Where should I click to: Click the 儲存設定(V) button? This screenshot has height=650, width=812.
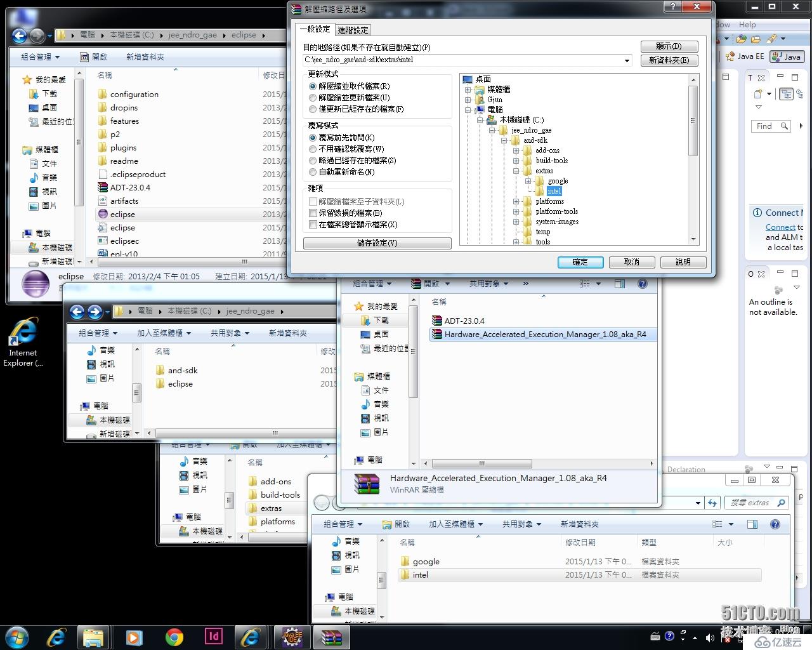377,243
